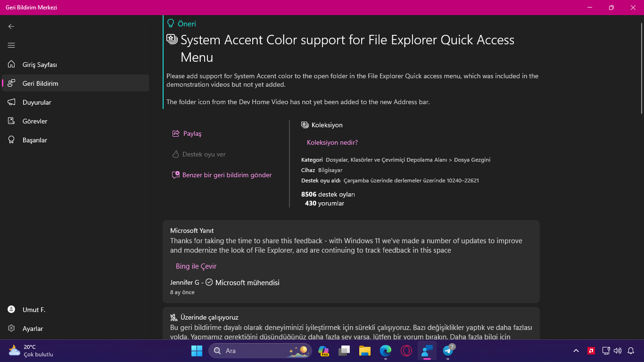Screen dimensions: 644x362
Task: Open Ayarlar in the sidebar
Action: tap(75, 329)
